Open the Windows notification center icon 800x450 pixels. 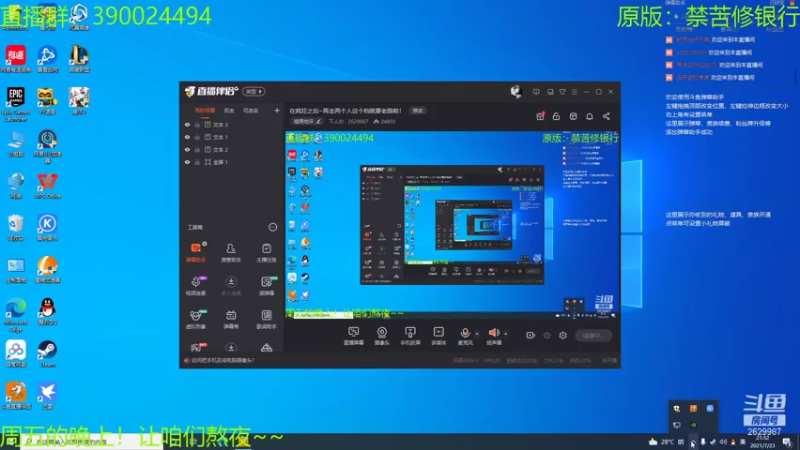(x=787, y=442)
